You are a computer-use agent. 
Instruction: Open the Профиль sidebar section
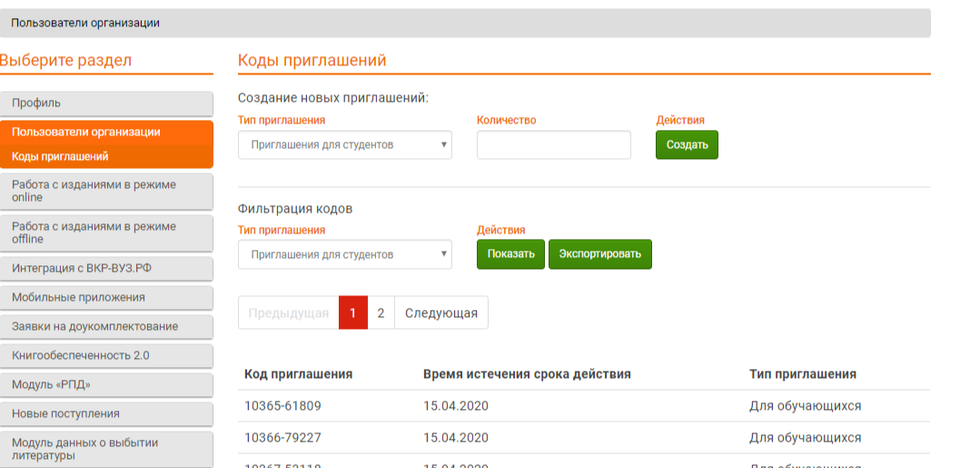click(106, 104)
